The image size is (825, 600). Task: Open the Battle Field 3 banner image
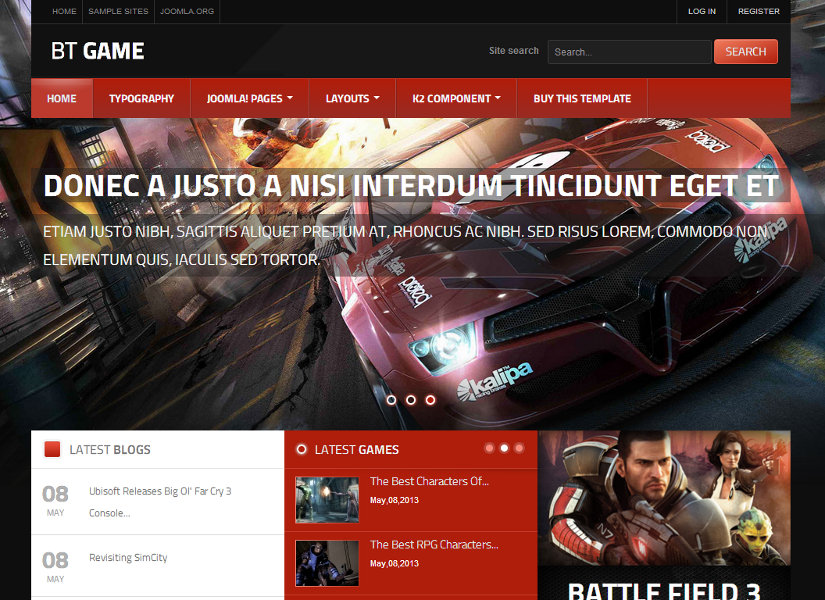pos(664,498)
